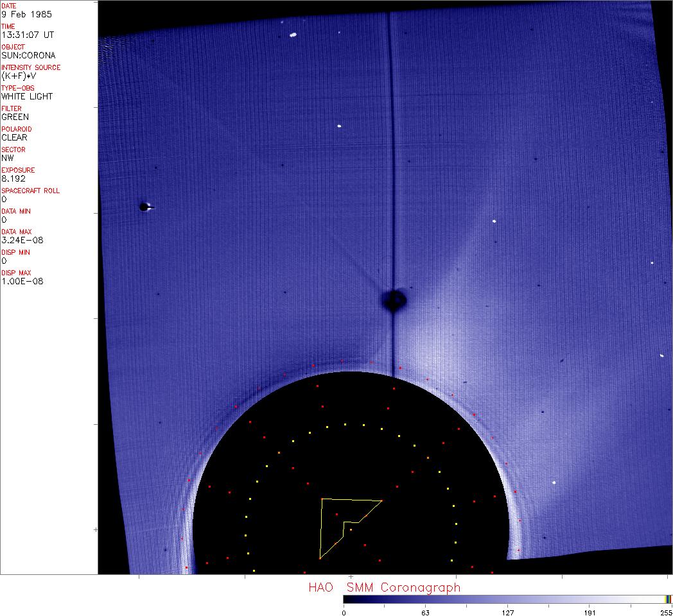Select the time value 13:31:07 UT
The height and width of the screenshot is (616, 673).
click(28, 35)
